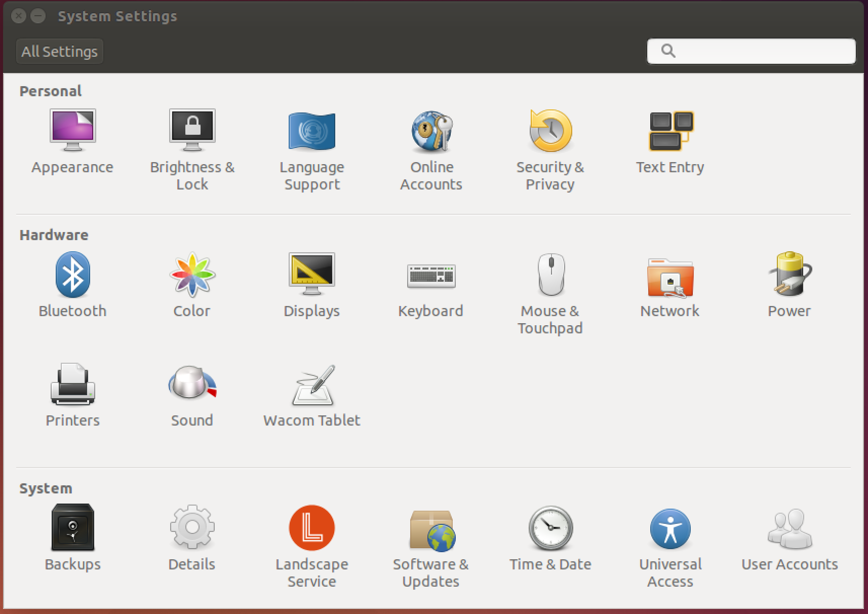Open Bluetooth settings
This screenshot has height=614, width=868.
72,275
